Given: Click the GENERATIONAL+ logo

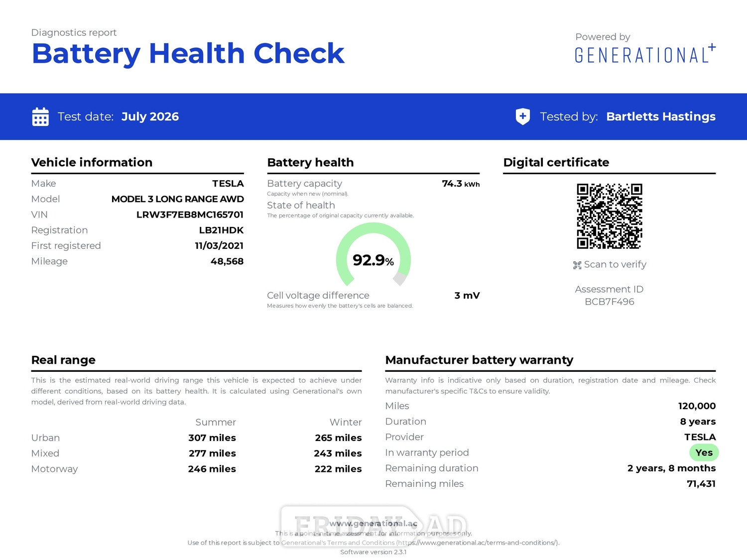Looking at the screenshot, I should tap(645, 54).
